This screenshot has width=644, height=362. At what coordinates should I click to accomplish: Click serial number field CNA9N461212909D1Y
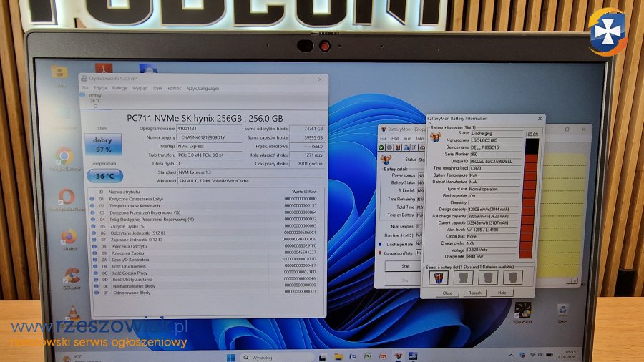209,137
